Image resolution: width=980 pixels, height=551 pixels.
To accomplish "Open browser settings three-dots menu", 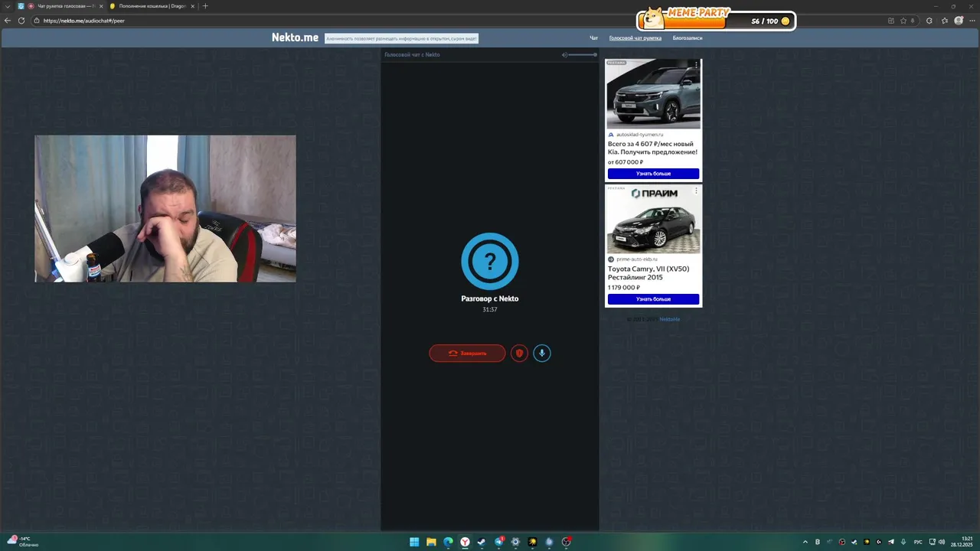I will point(972,21).
